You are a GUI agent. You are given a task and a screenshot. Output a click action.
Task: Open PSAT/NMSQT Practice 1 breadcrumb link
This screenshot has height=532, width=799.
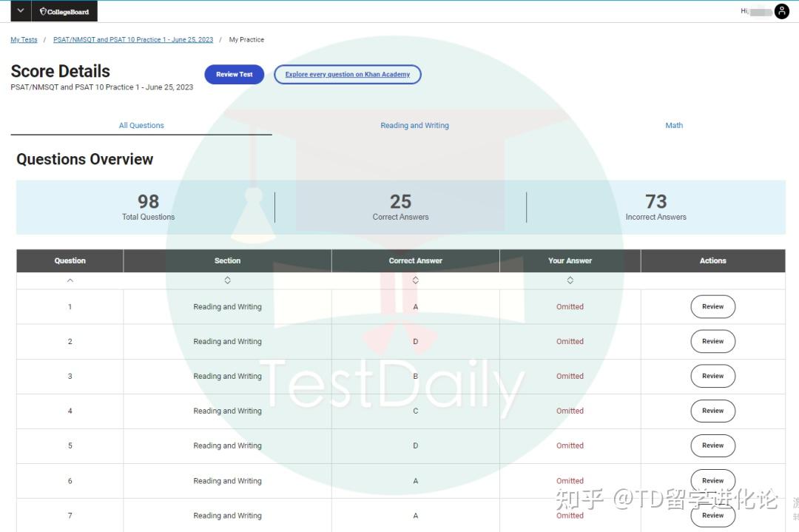(133, 39)
